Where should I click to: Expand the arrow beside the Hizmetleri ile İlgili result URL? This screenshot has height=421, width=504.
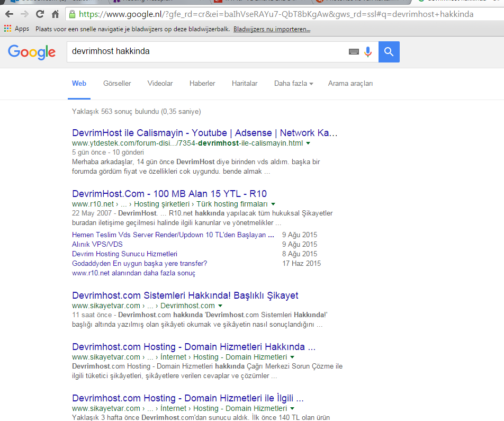point(292,408)
